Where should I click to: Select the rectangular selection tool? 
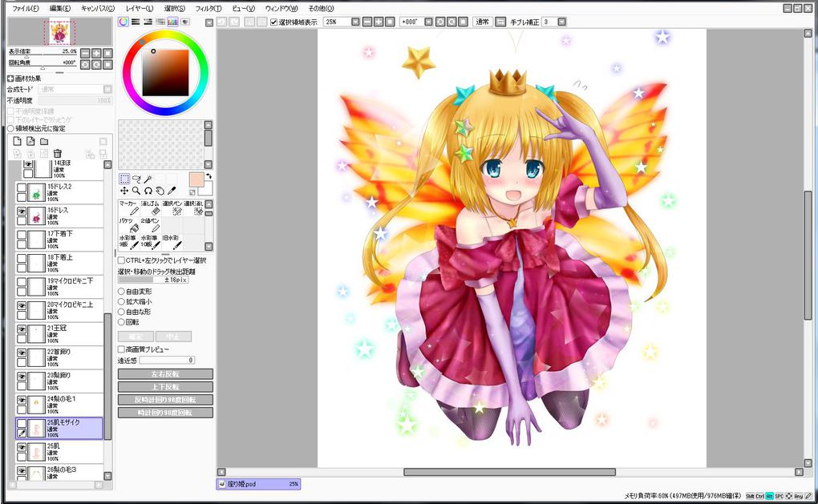(x=124, y=179)
